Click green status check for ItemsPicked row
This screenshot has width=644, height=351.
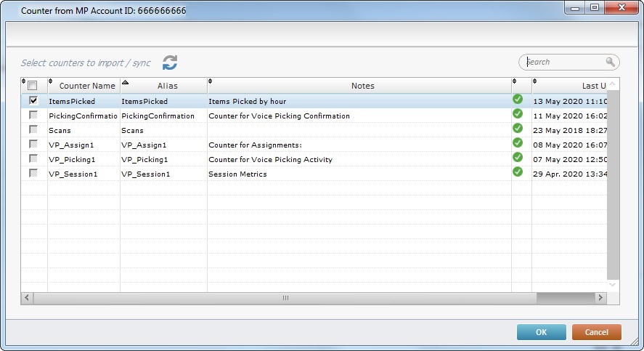(x=518, y=100)
